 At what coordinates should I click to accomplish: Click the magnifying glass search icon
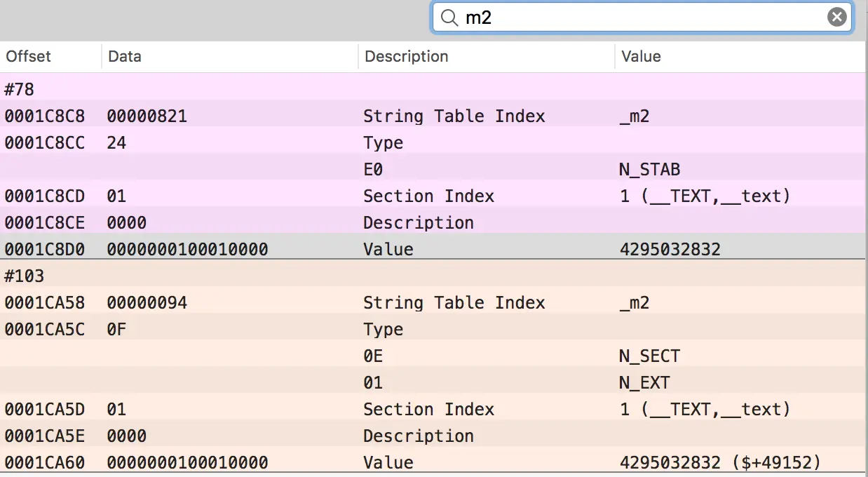point(449,18)
